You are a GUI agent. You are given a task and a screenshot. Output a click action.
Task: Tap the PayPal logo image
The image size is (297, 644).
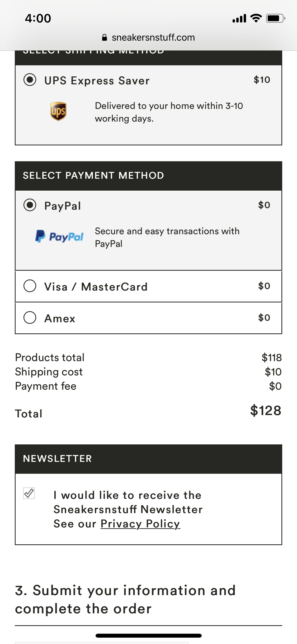pyautogui.click(x=59, y=236)
